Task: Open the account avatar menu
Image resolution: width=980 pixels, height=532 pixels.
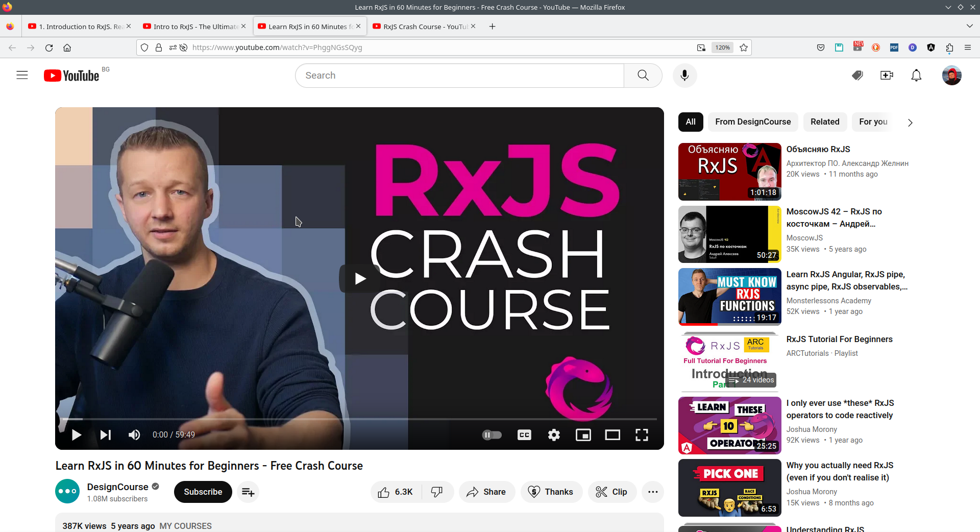Action: (951, 76)
